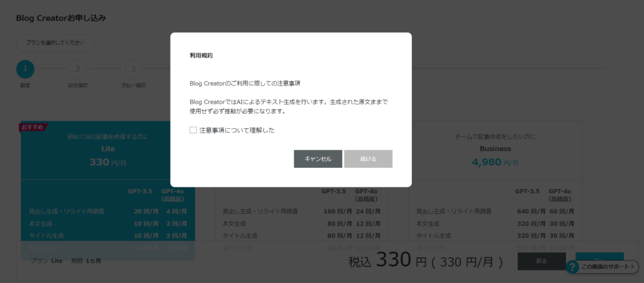Check the 注意事項について理解した checkbox
The image size is (644, 283).
(193, 130)
